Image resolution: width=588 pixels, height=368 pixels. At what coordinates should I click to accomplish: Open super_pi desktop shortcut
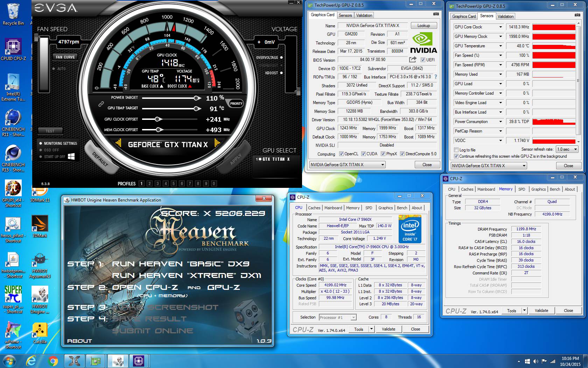coord(13,300)
